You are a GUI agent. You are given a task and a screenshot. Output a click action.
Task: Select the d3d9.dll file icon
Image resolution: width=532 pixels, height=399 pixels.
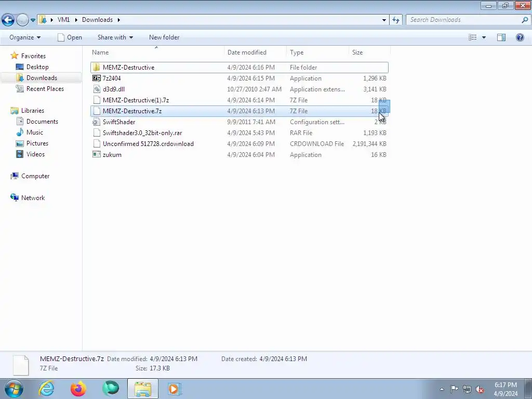pyautogui.click(x=97, y=89)
